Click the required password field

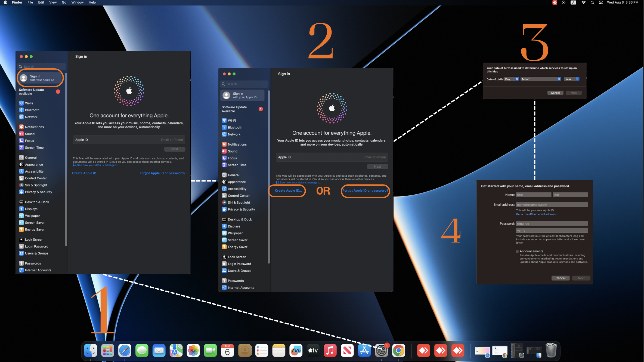point(552,224)
